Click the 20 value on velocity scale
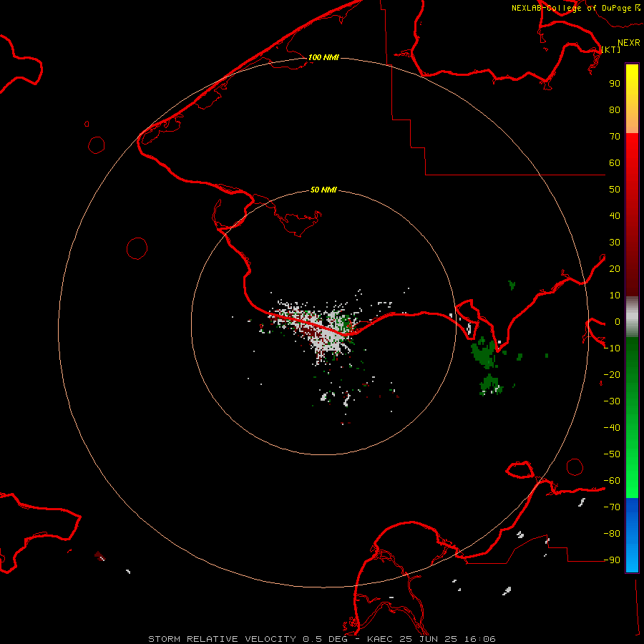Image resolution: width=644 pixels, height=644 pixels. [x=615, y=269]
